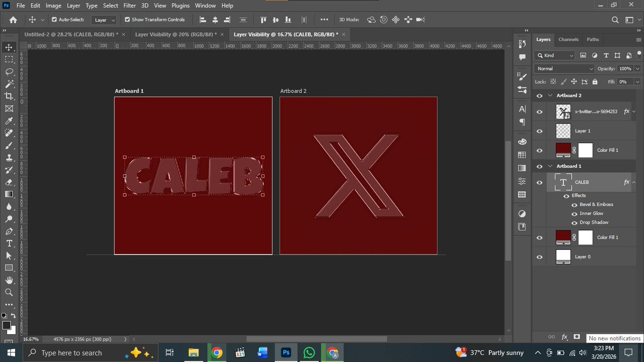This screenshot has width=644, height=362.
Task: Select the Zoom tool
Action: click(9, 292)
